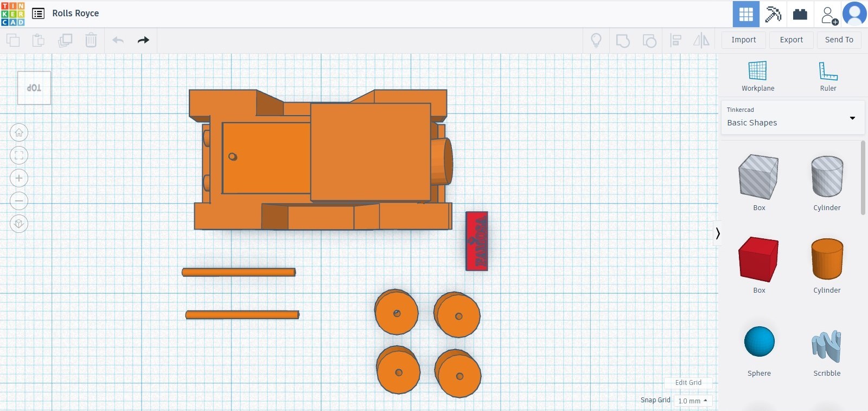The height and width of the screenshot is (411, 868).
Task: Click the shapes panel scrollbar
Action: click(x=863, y=178)
